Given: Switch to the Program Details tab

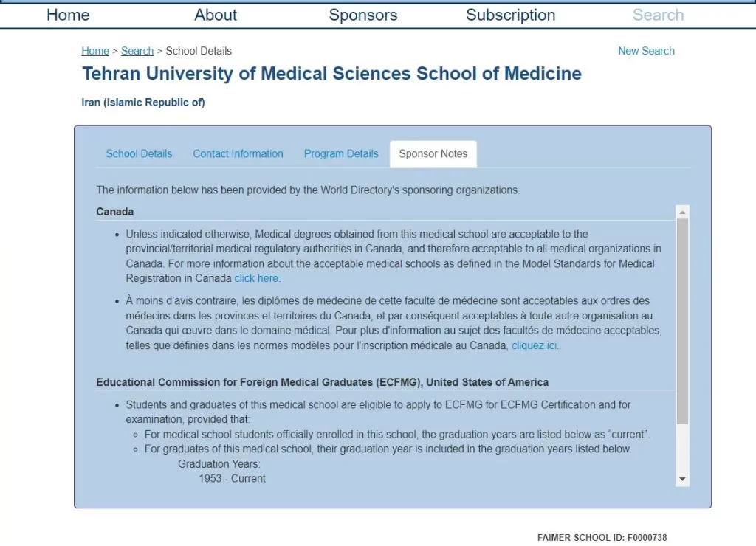Looking at the screenshot, I should [x=341, y=153].
